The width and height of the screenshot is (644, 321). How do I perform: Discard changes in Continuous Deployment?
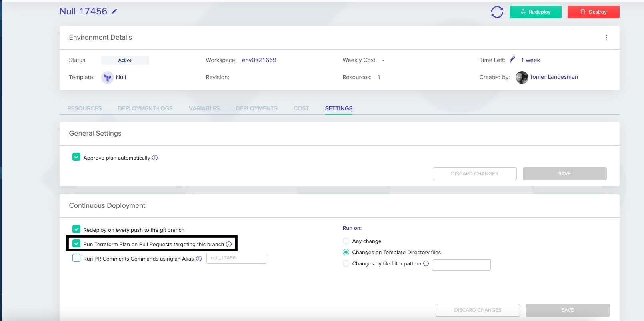click(478, 310)
